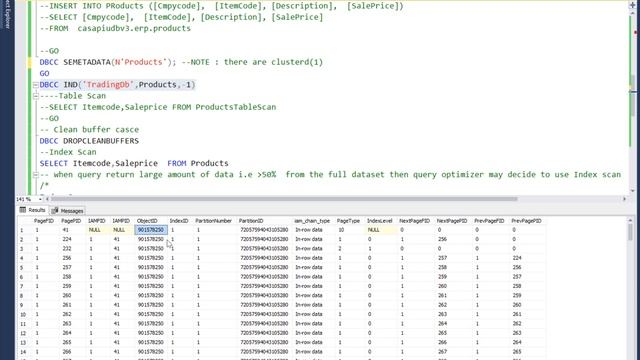Click the ObjectID column header

147,221
